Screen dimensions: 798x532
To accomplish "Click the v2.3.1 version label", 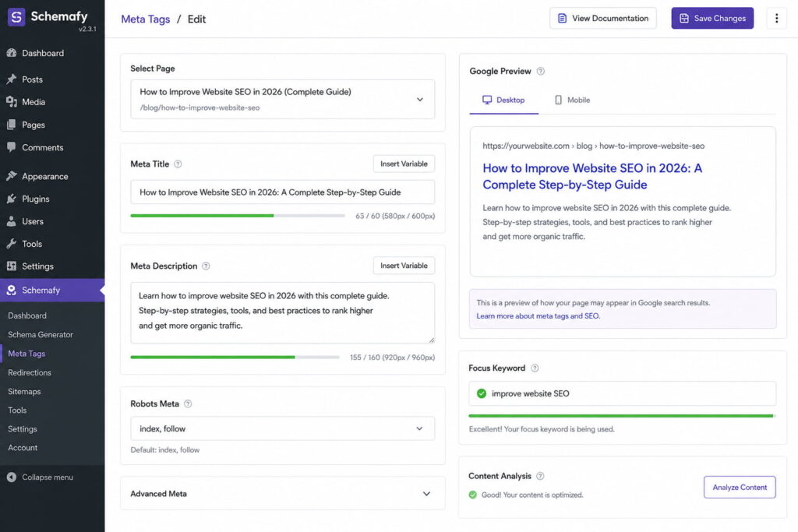I will 87,29.
